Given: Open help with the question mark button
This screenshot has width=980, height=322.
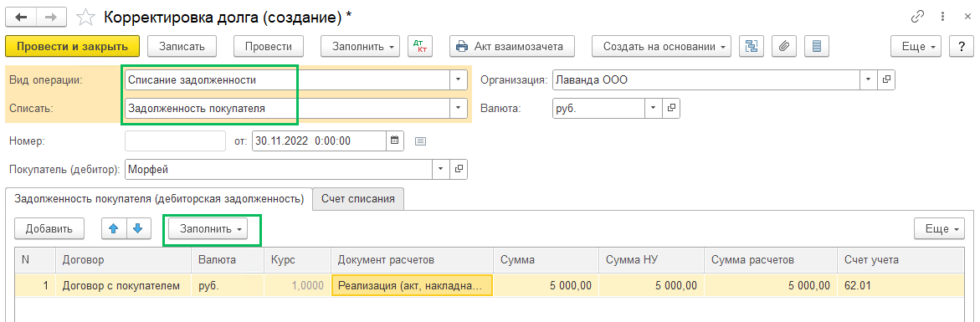Looking at the screenshot, I should 961,46.
